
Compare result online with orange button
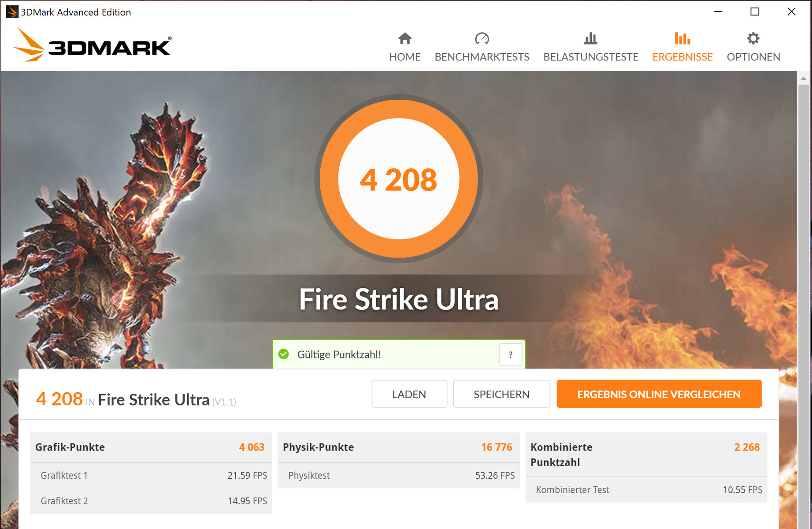point(659,394)
